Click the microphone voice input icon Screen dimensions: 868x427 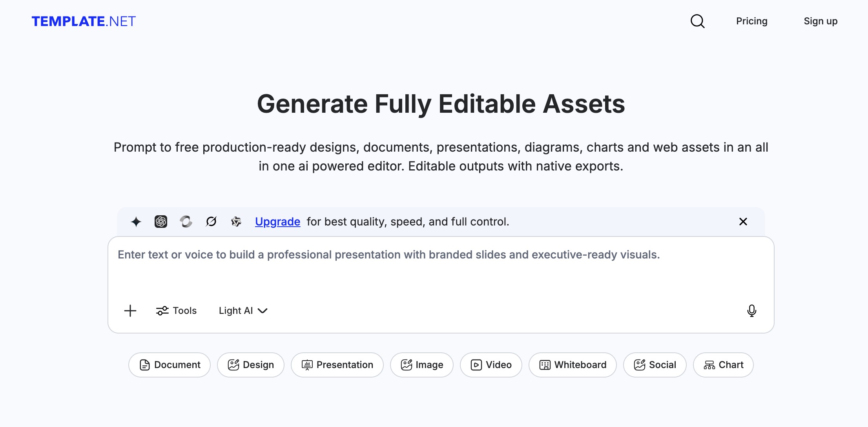point(751,311)
